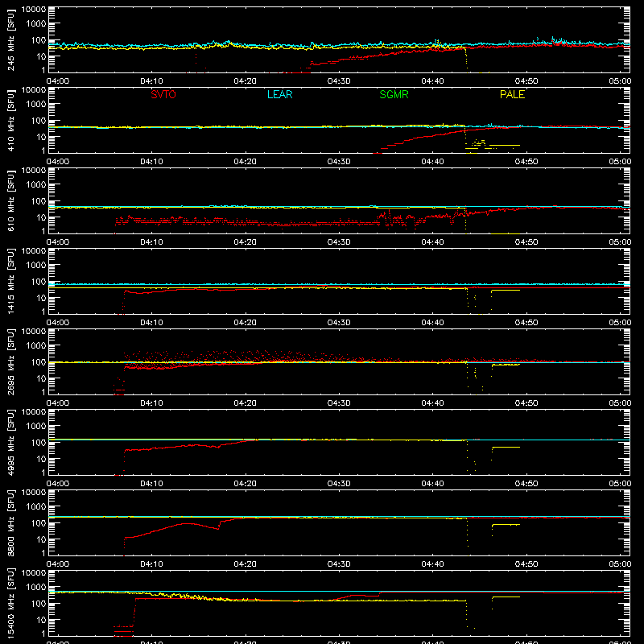644x644 pixels.
Task: Click 04:10 tick label under 2695 MHz panel
Action: 151,403
